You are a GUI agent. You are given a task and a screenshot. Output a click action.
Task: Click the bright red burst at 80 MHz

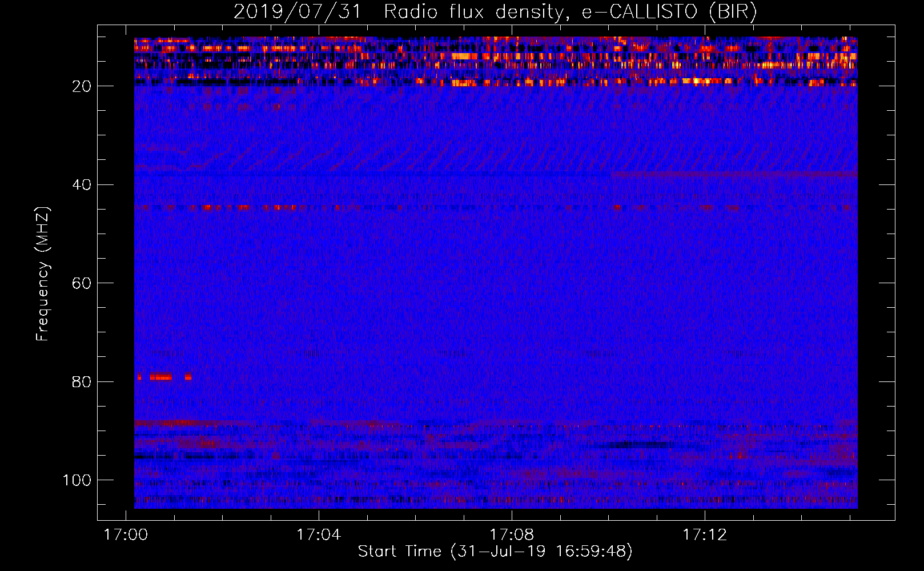click(161, 377)
